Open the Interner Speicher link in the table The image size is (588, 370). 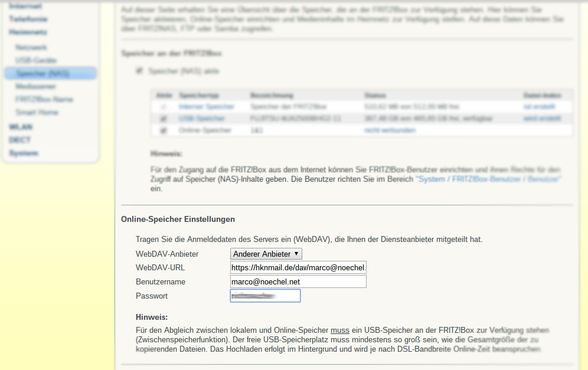pyautogui.click(x=206, y=106)
